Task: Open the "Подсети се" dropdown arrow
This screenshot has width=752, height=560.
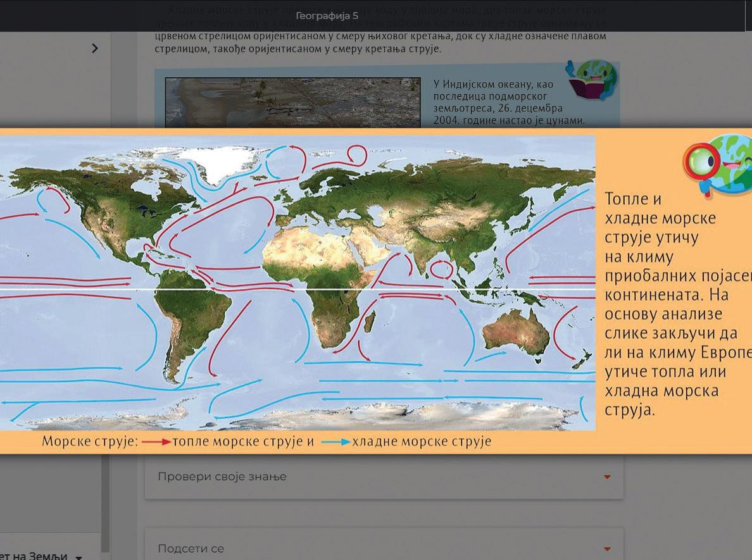Action: click(607, 549)
